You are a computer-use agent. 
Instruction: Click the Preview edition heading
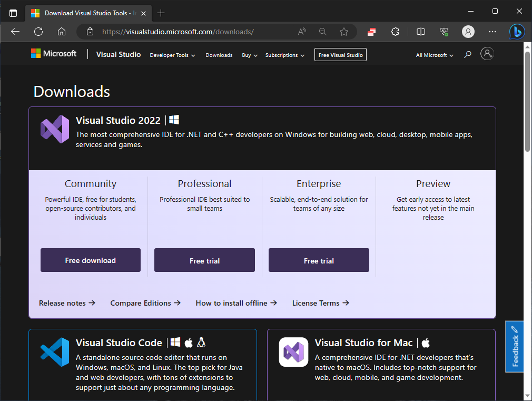[x=434, y=184]
